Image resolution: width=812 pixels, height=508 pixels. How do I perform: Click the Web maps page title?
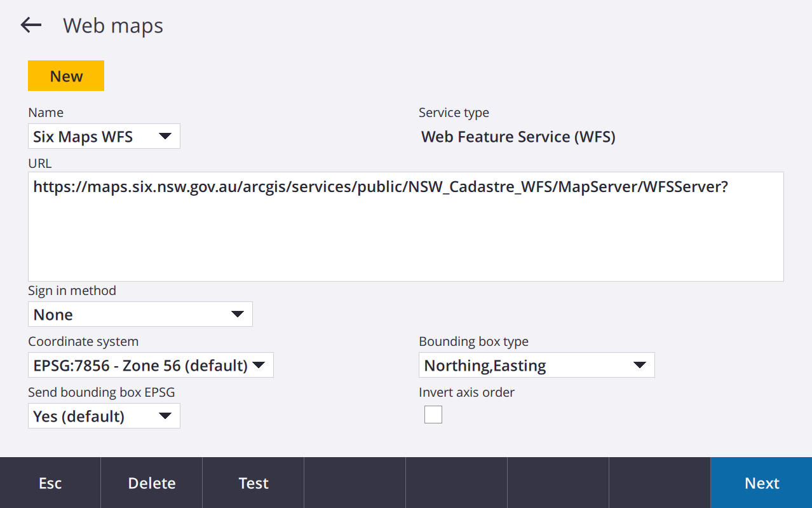click(x=113, y=25)
